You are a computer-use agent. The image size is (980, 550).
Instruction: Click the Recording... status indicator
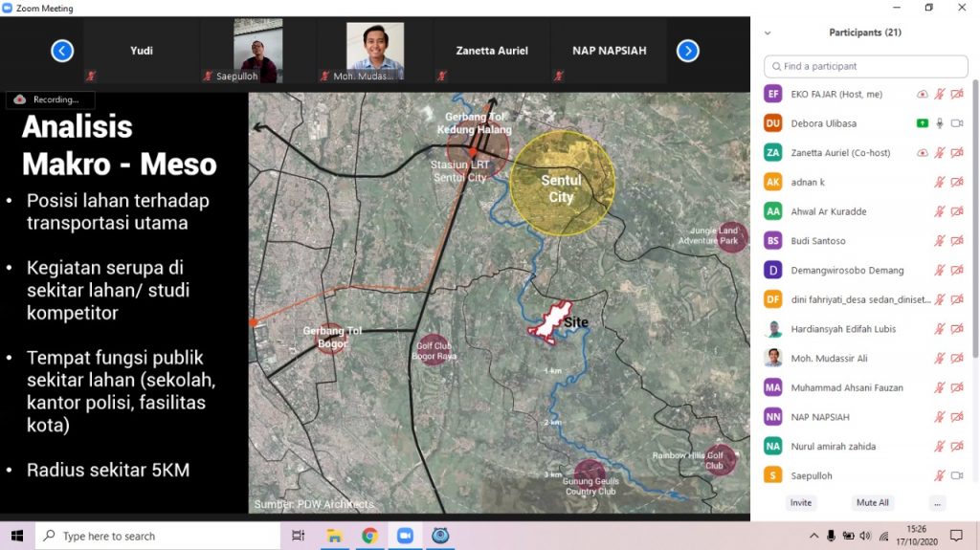point(50,100)
